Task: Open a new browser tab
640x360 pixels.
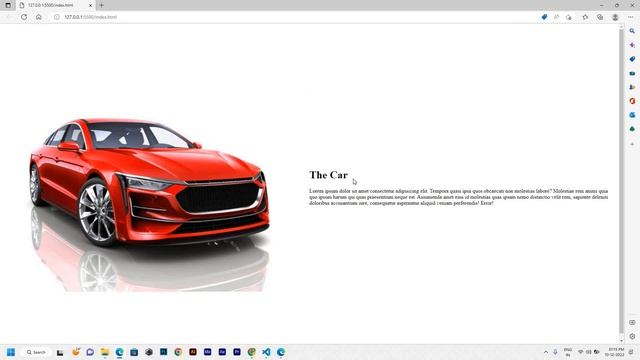Action: click(102, 5)
